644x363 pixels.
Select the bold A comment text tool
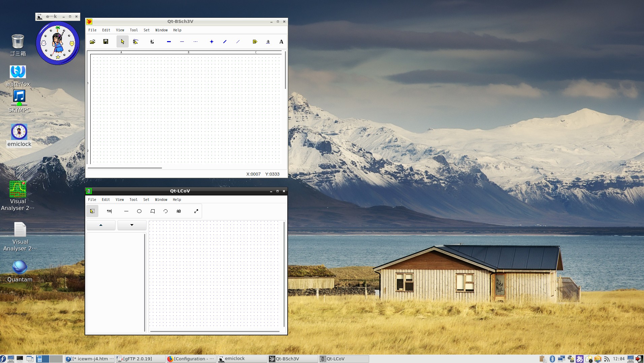coord(281,42)
